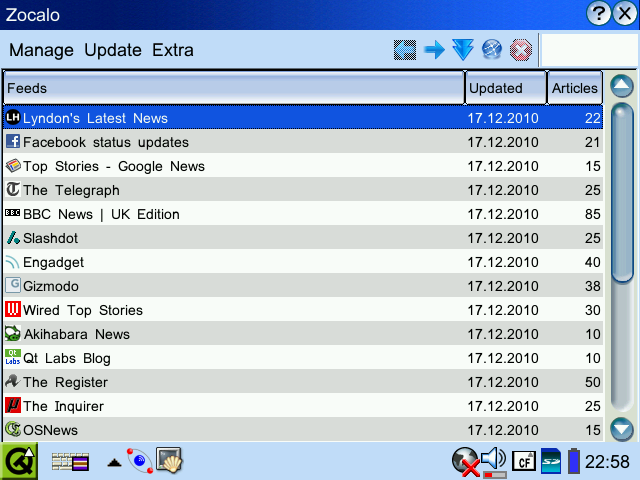This screenshot has height=480, width=640.
Task: Click the blue forward arrow icon
Action: [434, 50]
